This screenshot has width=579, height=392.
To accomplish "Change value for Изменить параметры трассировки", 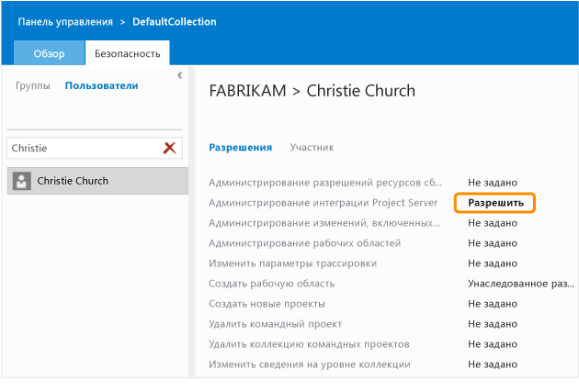I will click(493, 263).
